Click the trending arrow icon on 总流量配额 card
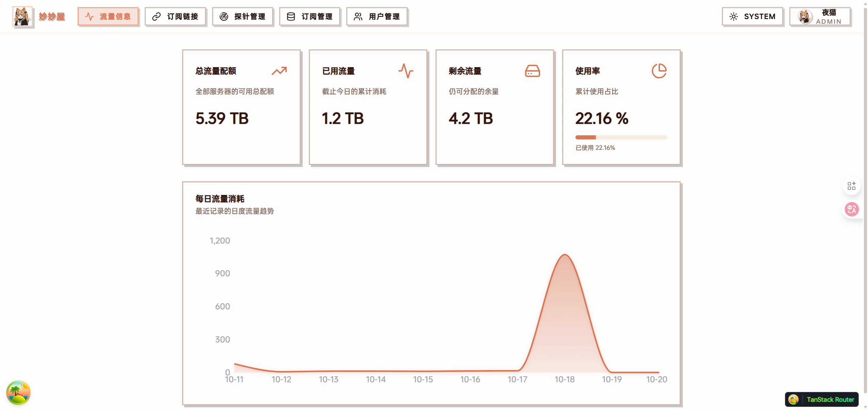 [279, 71]
